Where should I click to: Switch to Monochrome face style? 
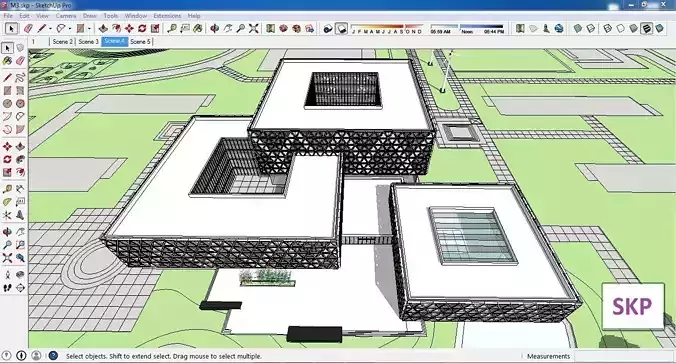[x=659, y=29]
